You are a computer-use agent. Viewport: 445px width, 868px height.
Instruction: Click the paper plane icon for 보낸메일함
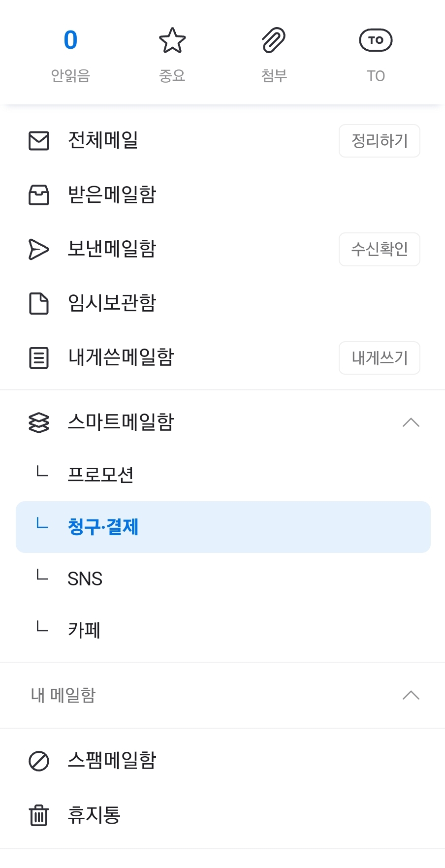click(x=39, y=249)
